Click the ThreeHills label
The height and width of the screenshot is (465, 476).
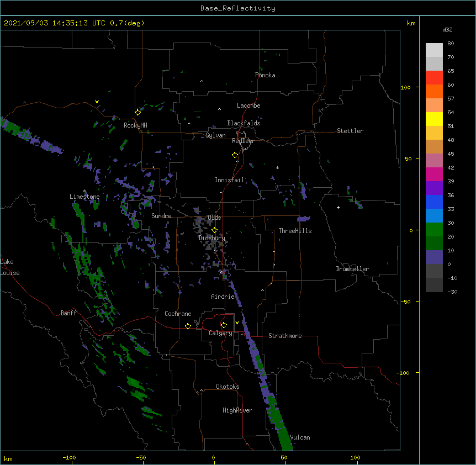click(295, 231)
